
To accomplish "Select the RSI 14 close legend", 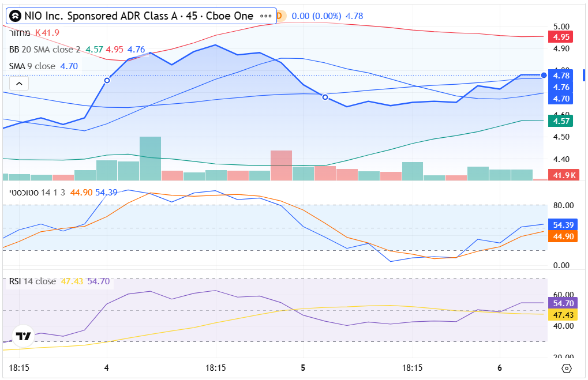I will tap(32, 281).
